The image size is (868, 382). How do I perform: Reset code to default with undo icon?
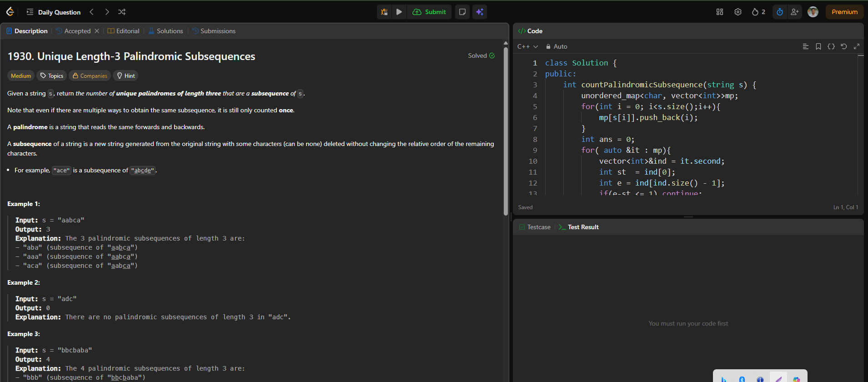tap(844, 46)
